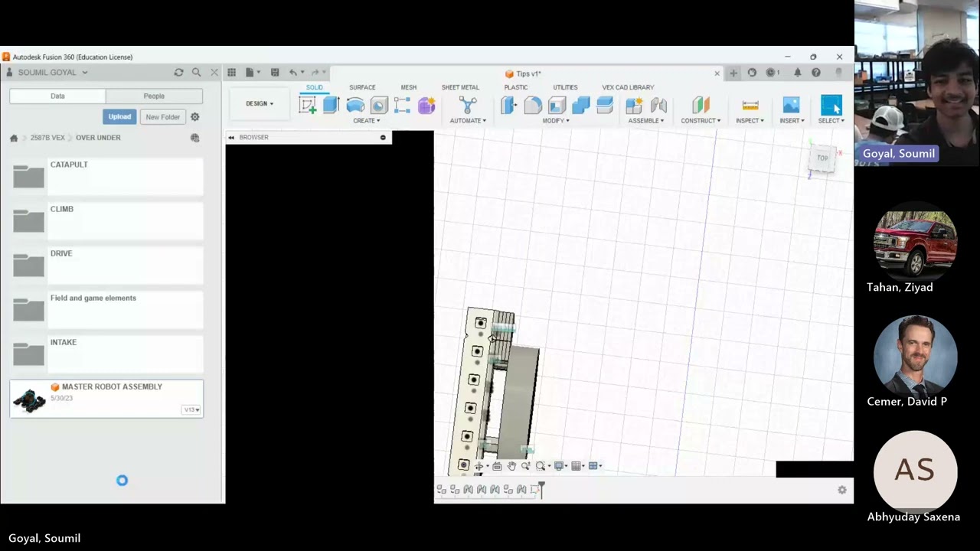Select the Create Form purple icon
980x551 pixels.
pyautogui.click(x=426, y=106)
